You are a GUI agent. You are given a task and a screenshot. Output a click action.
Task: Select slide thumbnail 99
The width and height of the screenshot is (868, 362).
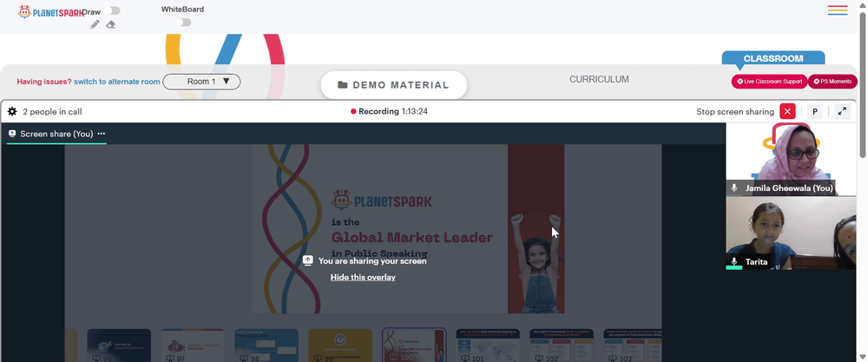340,346
